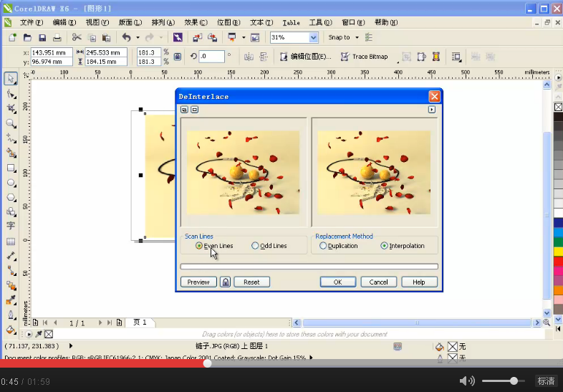The height and width of the screenshot is (392, 563).
Task: Open the zoom level 31% dropdown
Action: (313, 37)
